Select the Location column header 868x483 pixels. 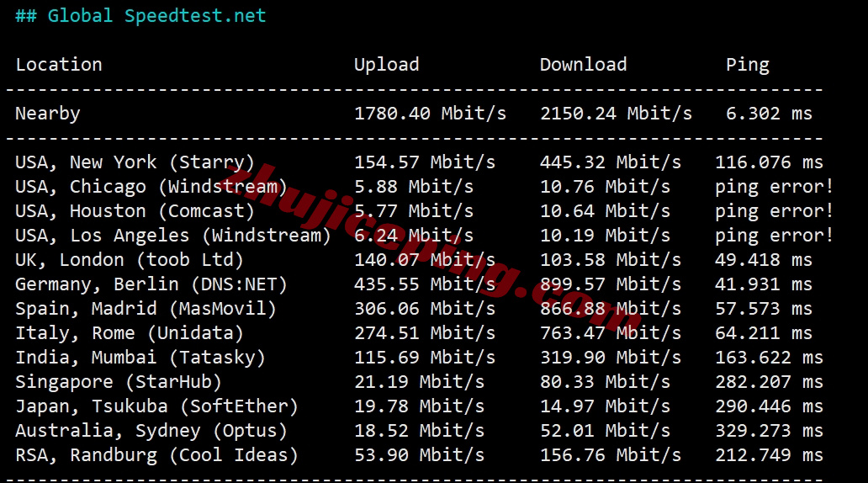(59, 65)
